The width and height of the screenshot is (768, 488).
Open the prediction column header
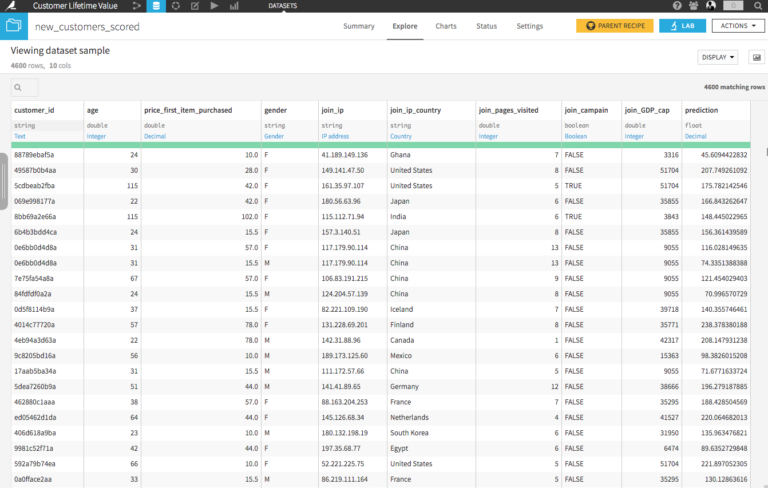701,110
